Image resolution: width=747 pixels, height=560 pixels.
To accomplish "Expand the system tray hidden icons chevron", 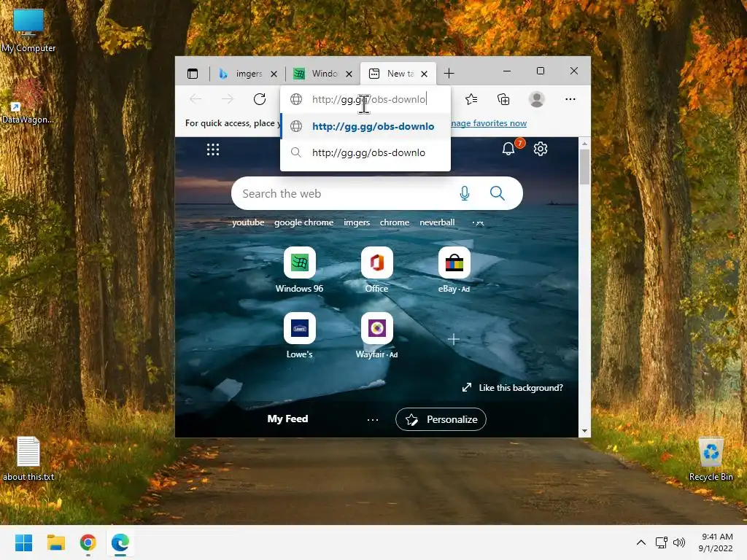I will pos(641,542).
